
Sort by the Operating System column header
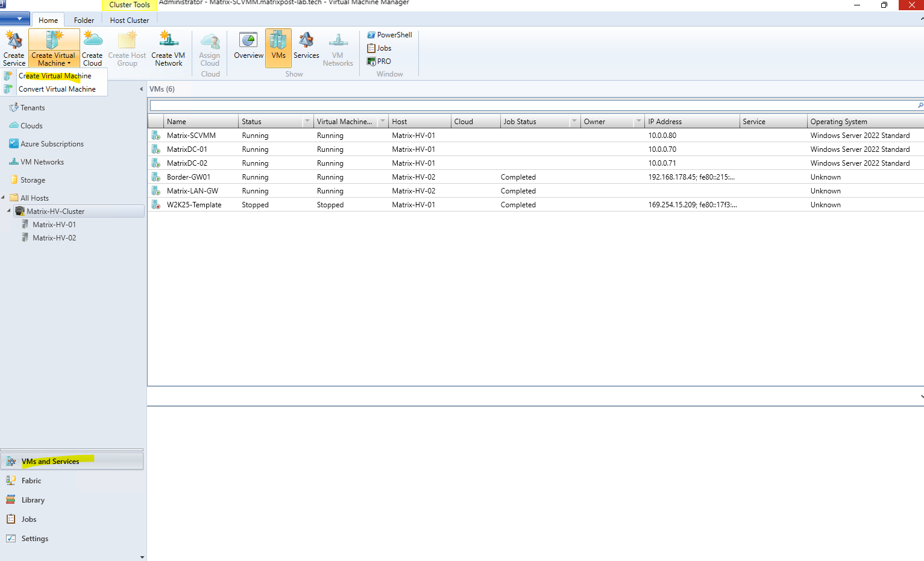point(866,122)
